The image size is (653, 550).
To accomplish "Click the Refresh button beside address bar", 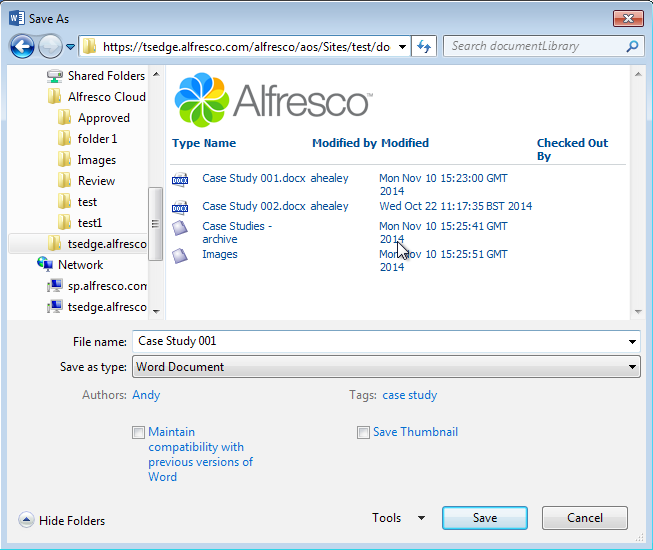I will (x=424, y=46).
